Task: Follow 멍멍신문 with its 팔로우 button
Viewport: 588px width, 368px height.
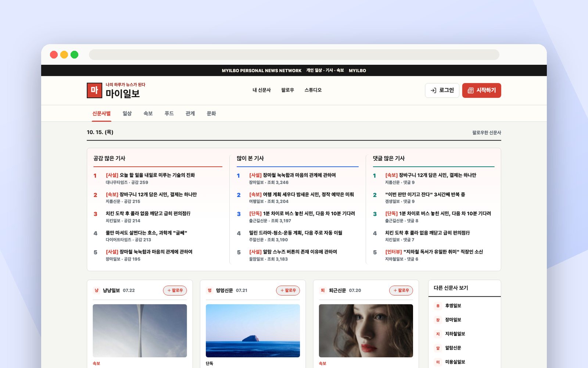Action: (288, 290)
